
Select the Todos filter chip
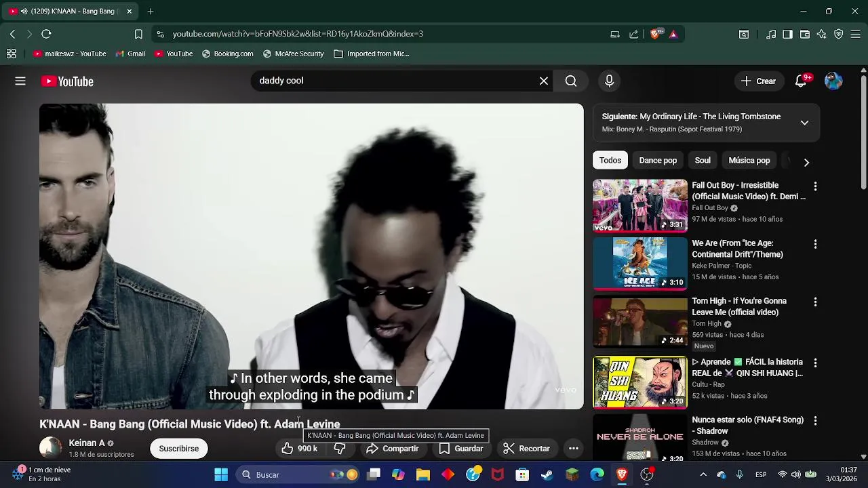click(610, 161)
